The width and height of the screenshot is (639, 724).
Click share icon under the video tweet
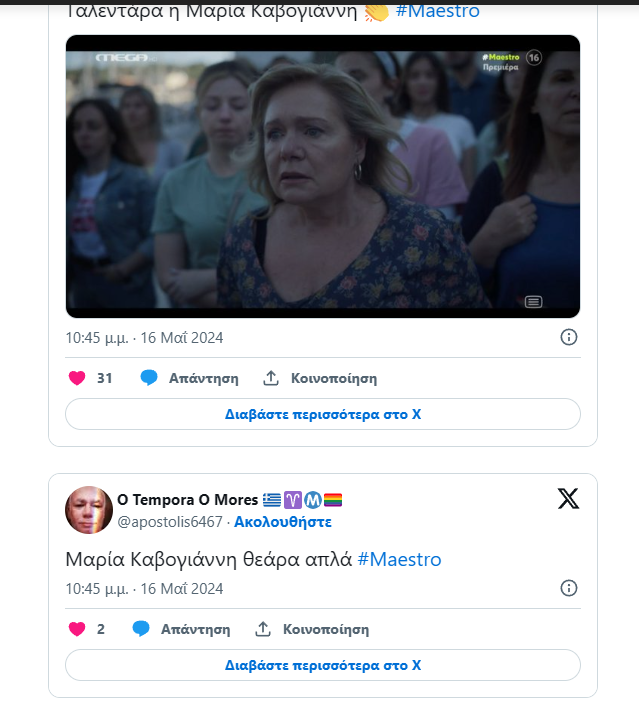(x=271, y=378)
